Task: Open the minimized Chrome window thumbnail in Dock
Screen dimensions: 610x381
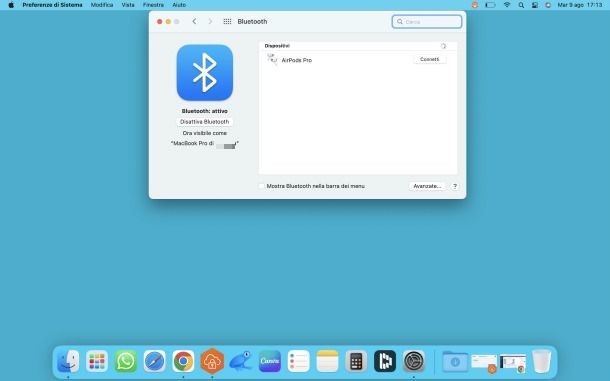Action: pos(513,363)
